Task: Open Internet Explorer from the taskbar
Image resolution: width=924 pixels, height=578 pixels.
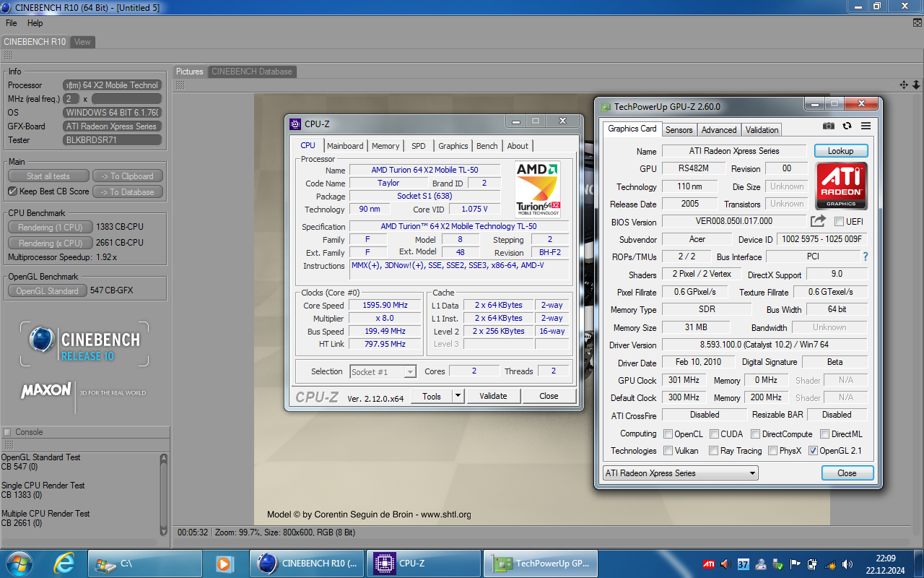Action: tap(64, 563)
